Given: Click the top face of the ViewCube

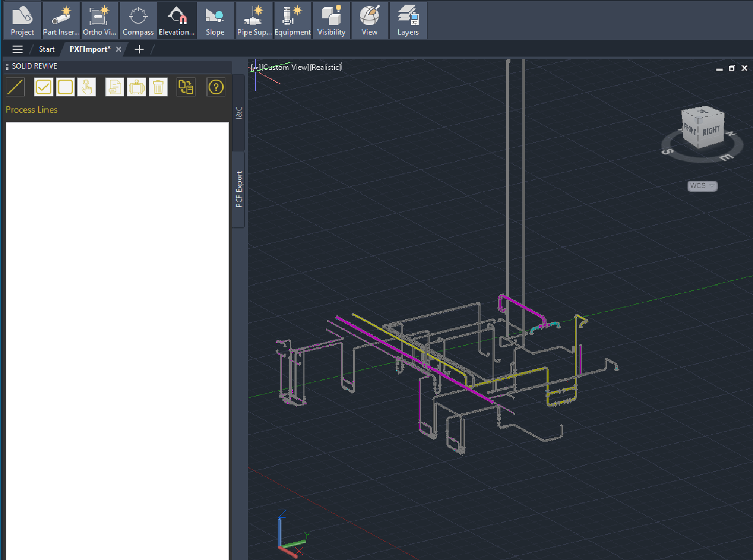Looking at the screenshot, I should tap(703, 113).
